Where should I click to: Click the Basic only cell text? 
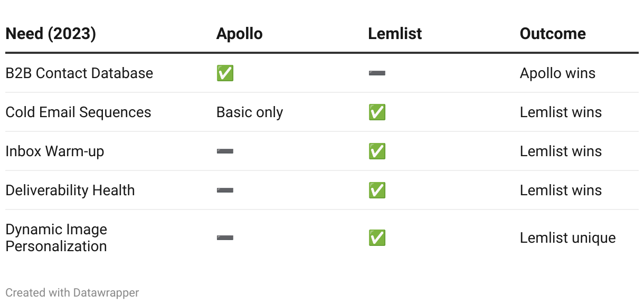click(250, 112)
